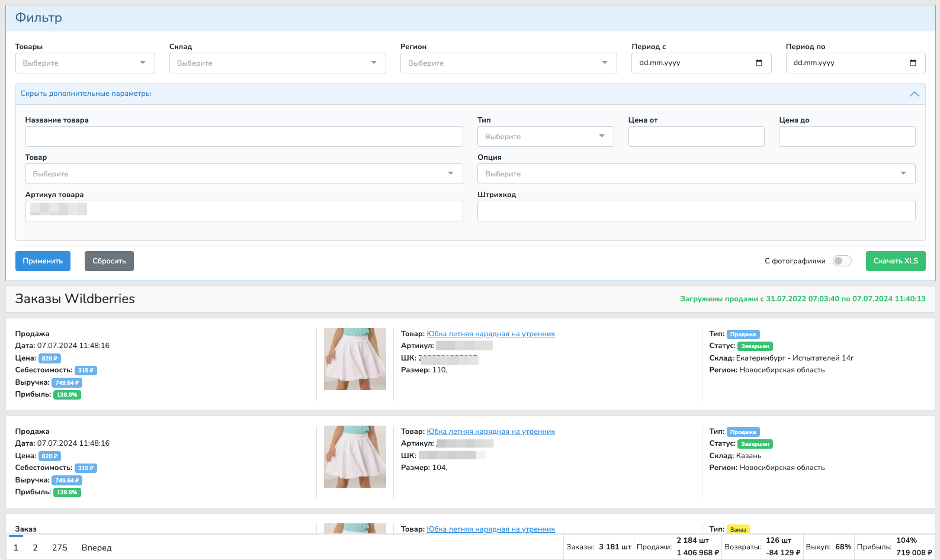This screenshot has width=940, height=560.
Task: Click into the Штрихкод input field
Action: pyautogui.click(x=696, y=211)
